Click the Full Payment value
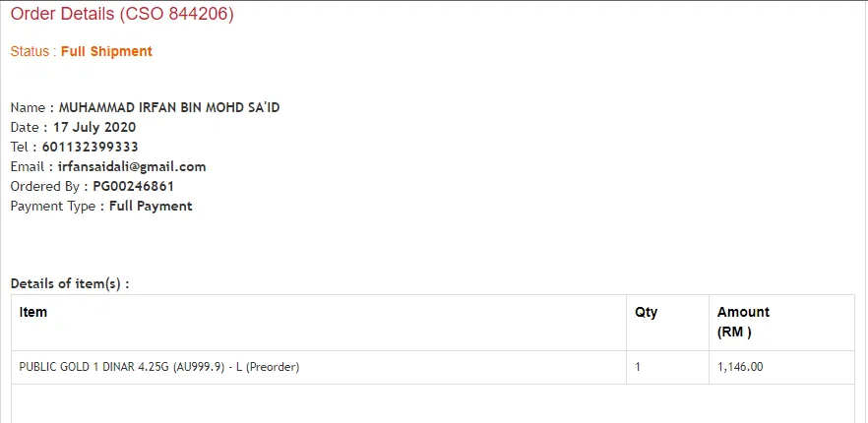 pyautogui.click(x=151, y=206)
